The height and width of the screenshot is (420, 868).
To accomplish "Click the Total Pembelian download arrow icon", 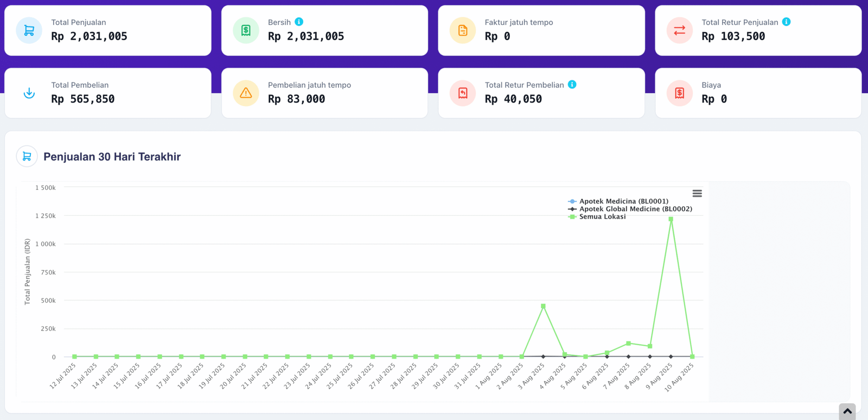I will 29,93.
